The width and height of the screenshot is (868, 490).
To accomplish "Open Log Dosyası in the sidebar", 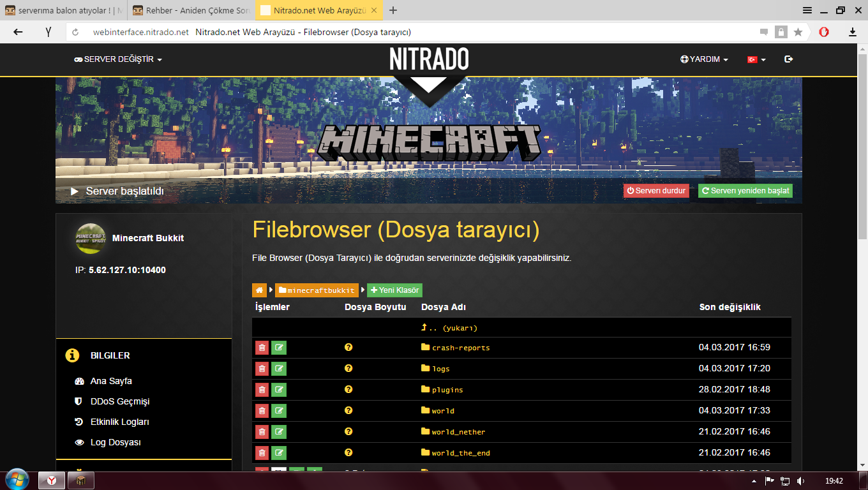I will tap(116, 442).
